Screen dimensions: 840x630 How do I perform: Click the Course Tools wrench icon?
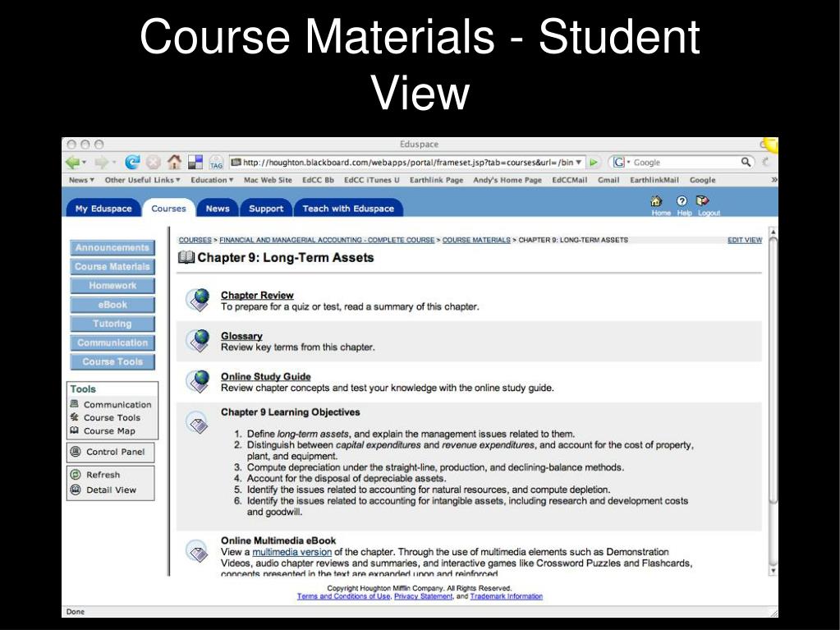[75, 416]
